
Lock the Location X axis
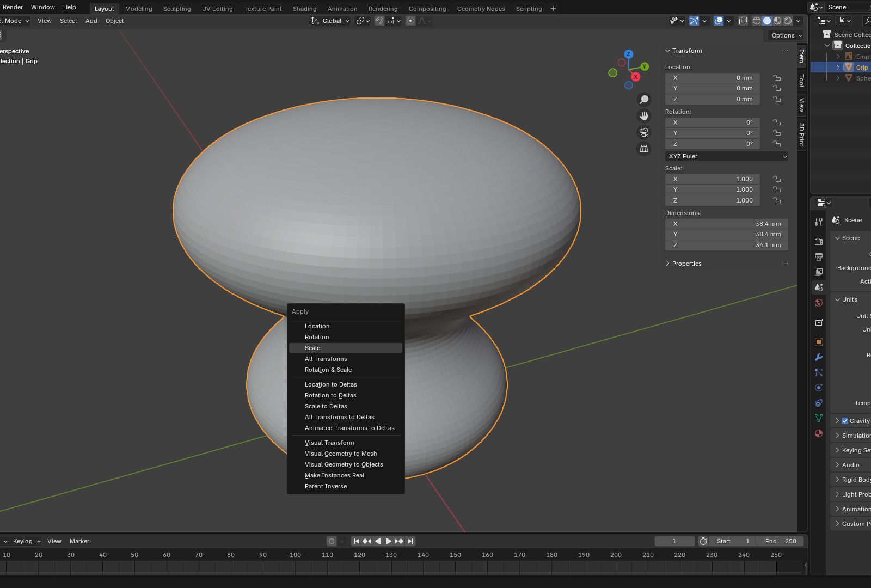[777, 78]
